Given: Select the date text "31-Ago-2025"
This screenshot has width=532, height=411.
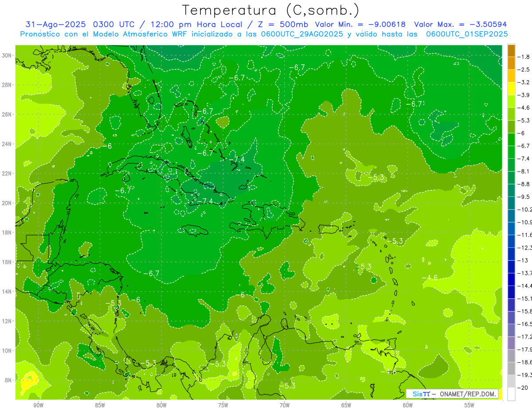Looking at the screenshot, I should [56, 24].
